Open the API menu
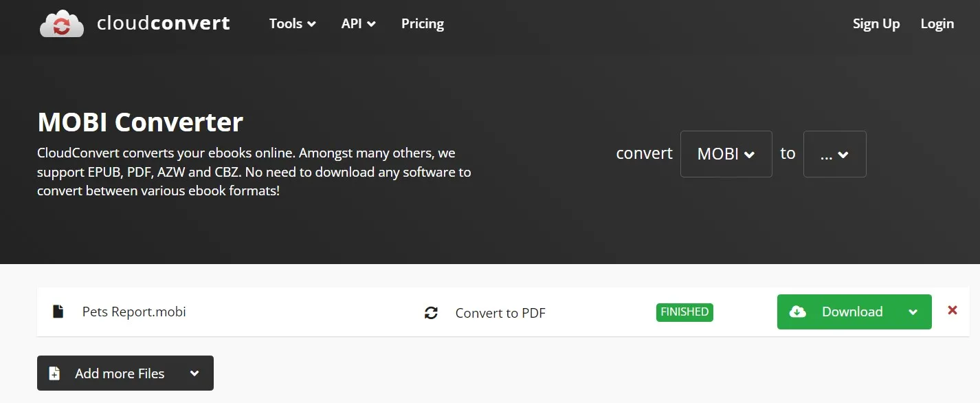 pyautogui.click(x=357, y=23)
